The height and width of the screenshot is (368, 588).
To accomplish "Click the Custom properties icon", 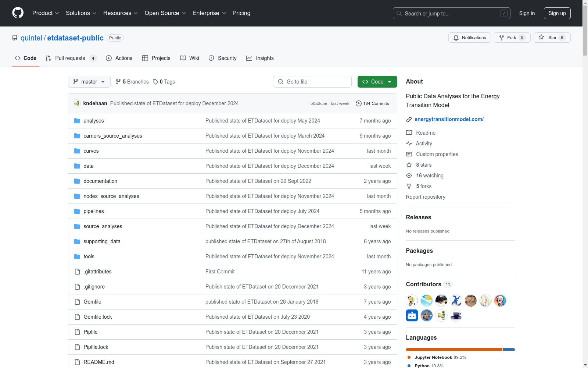I will (x=409, y=154).
